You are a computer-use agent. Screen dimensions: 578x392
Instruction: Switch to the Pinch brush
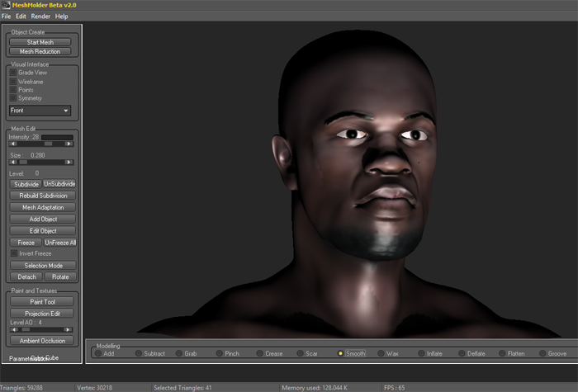point(219,353)
